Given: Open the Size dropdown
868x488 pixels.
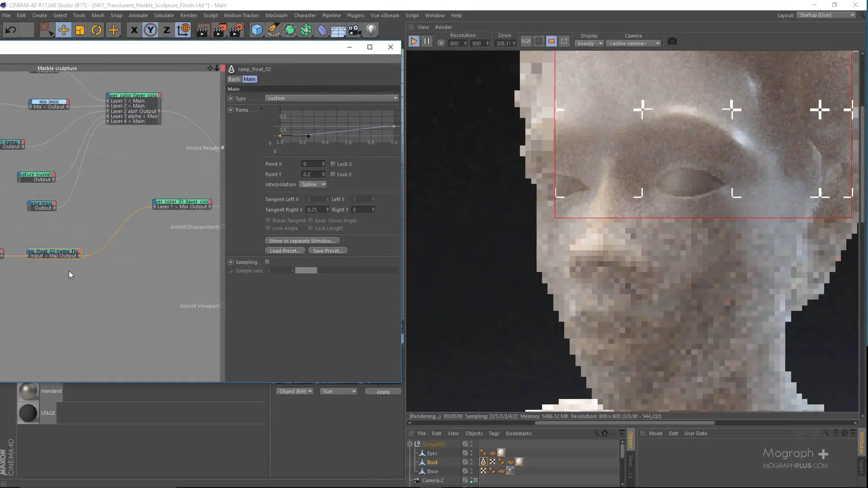Looking at the screenshot, I should (x=339, y=391).
